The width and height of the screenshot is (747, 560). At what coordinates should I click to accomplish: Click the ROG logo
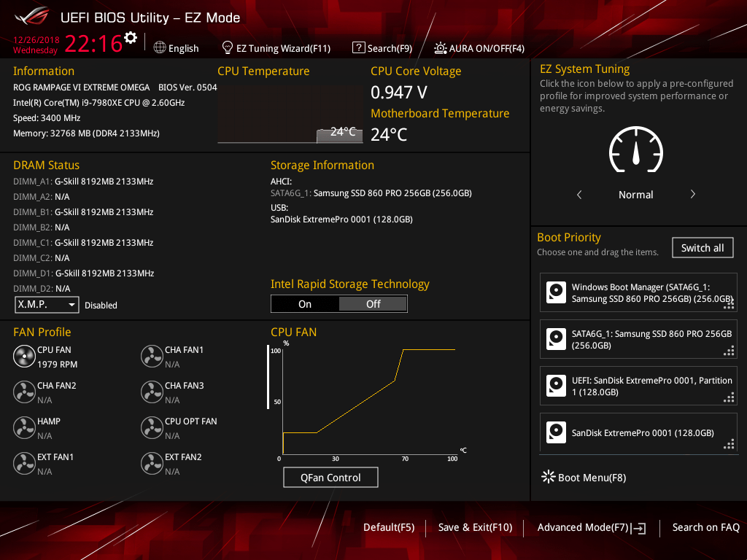pyautogui.click(x=32, y=17)
